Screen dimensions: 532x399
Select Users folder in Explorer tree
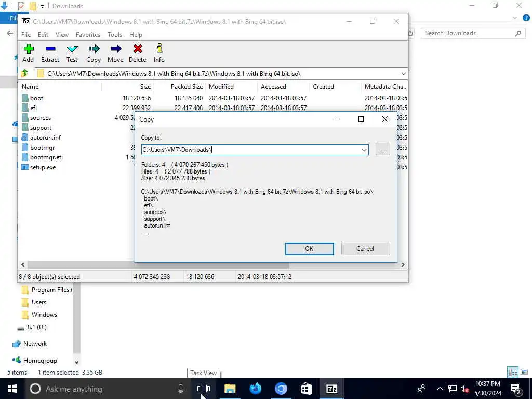[x=34, y=302]
